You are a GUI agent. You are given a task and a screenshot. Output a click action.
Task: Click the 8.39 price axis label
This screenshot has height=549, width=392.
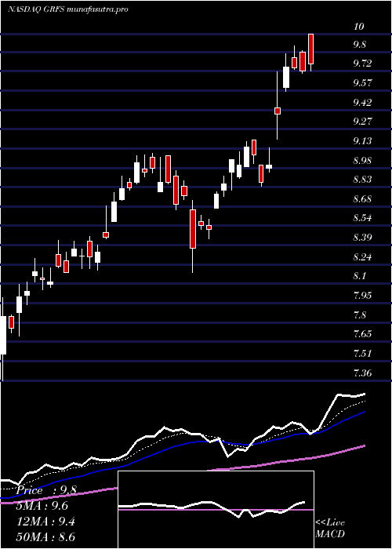tap(362, 238)
